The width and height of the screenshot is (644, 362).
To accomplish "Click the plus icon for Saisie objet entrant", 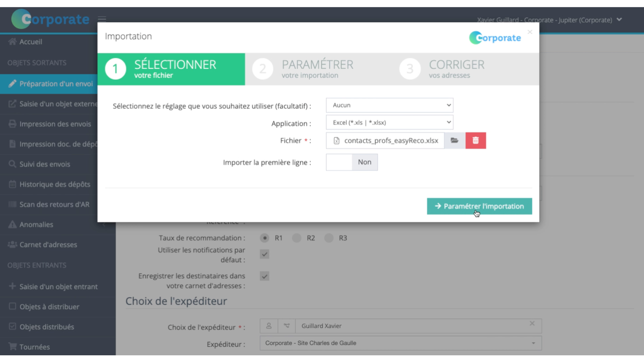I will 12,286.
